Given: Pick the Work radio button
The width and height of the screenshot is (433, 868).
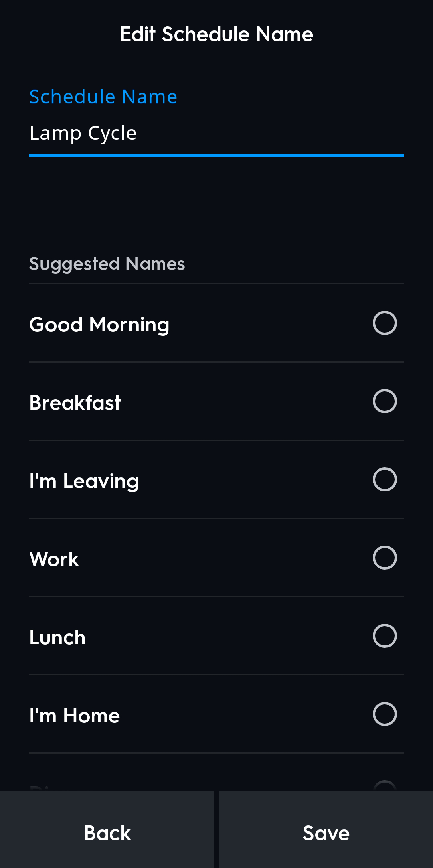Looking at the screenshot, I should (x=384, y=558).
